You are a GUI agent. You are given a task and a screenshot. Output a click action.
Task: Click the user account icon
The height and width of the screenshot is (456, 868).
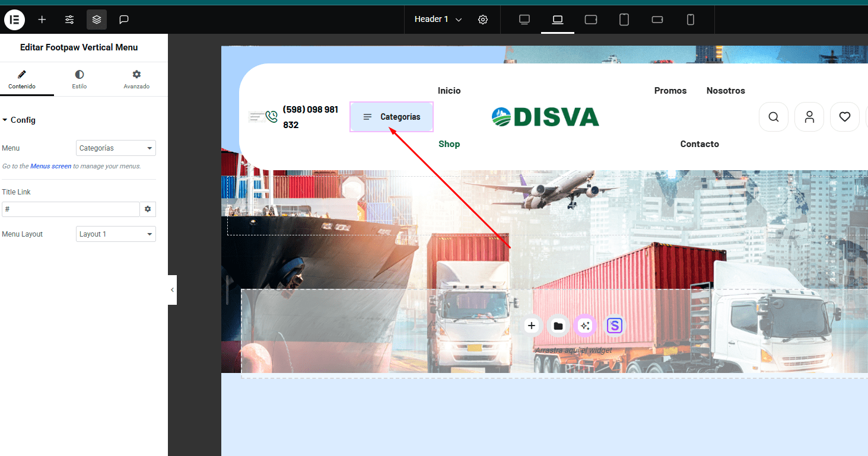809,117
